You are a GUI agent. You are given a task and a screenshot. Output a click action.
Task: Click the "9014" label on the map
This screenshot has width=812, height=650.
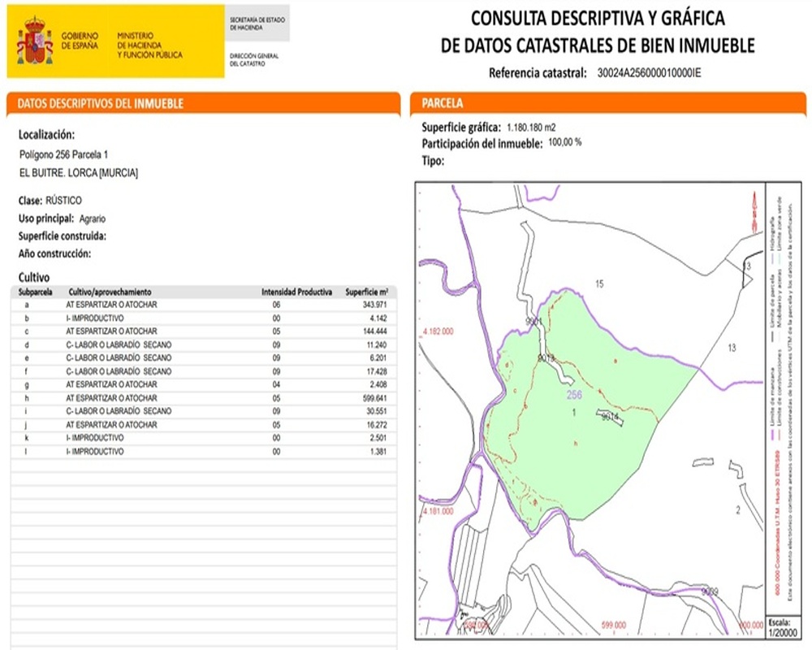tap(611, 417)
